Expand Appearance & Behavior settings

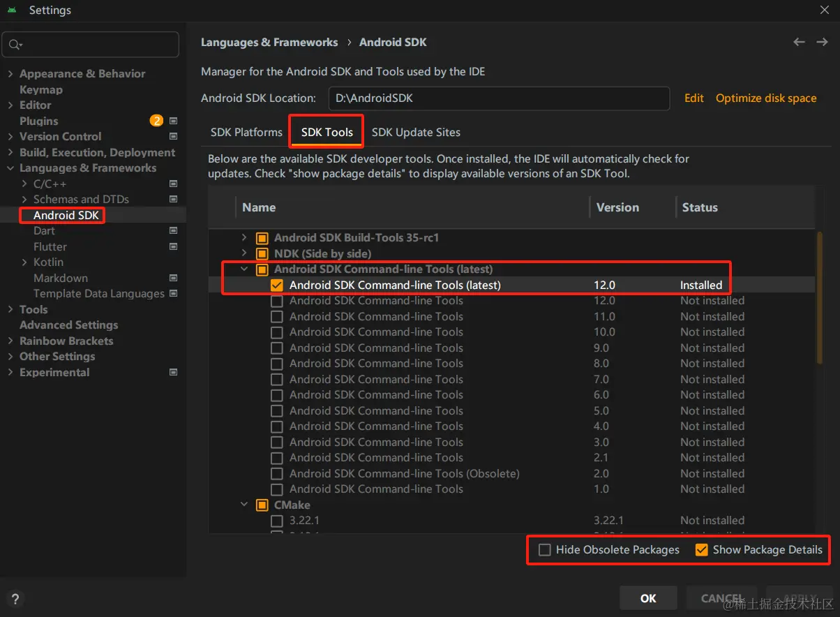click(10, 74)
